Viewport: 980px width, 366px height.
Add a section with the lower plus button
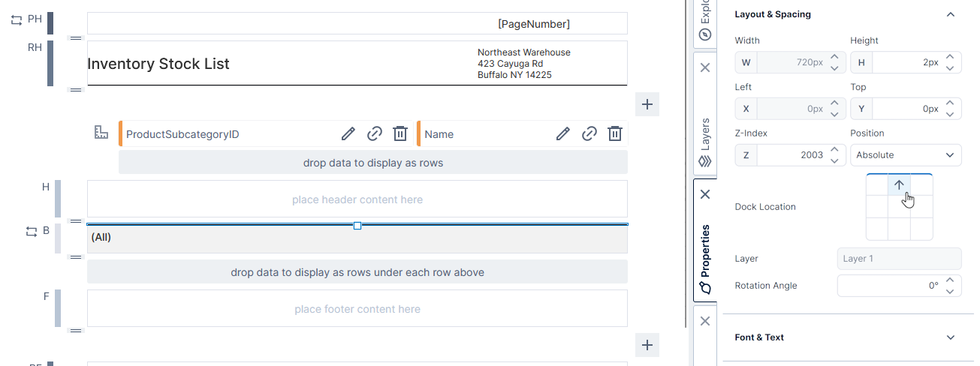click(x=647, y=346)
